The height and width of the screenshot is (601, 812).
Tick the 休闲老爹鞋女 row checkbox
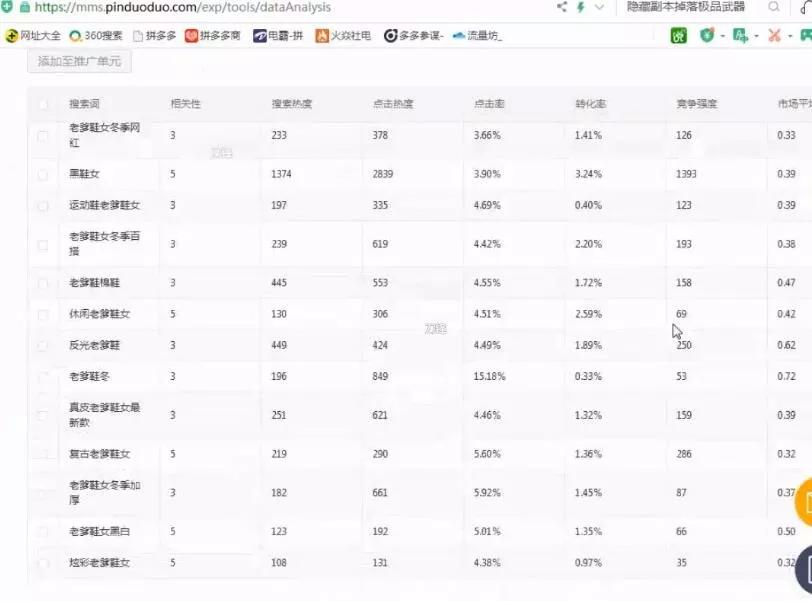click(x=43, y=314)
